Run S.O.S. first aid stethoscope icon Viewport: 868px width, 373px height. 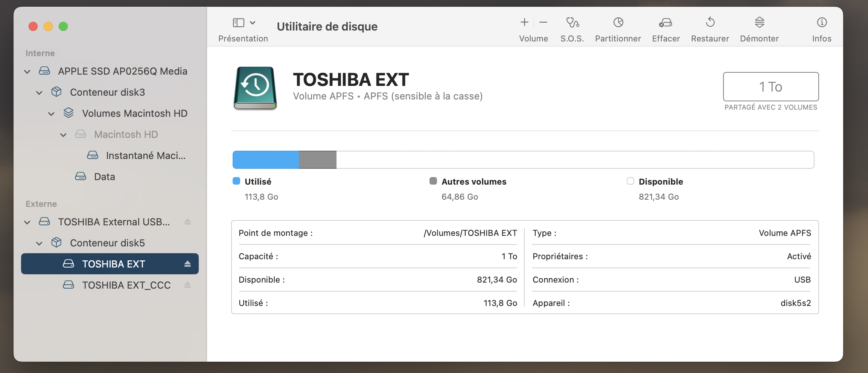pos(573,23)
